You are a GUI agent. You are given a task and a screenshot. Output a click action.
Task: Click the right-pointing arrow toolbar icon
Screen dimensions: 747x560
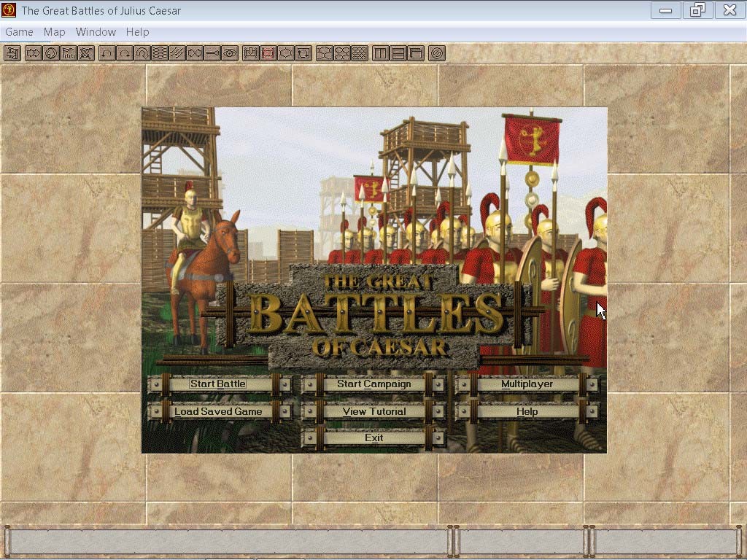34,52
